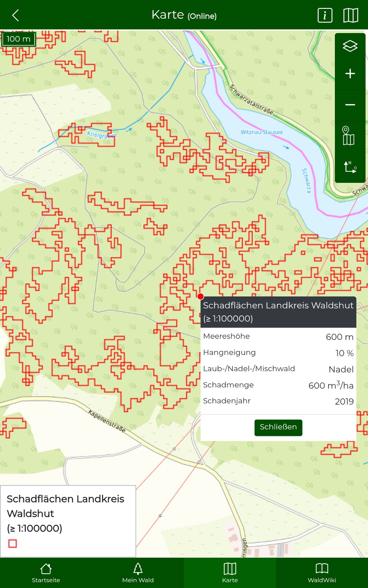Go to the Startseite tab

[x=46, y=573]
